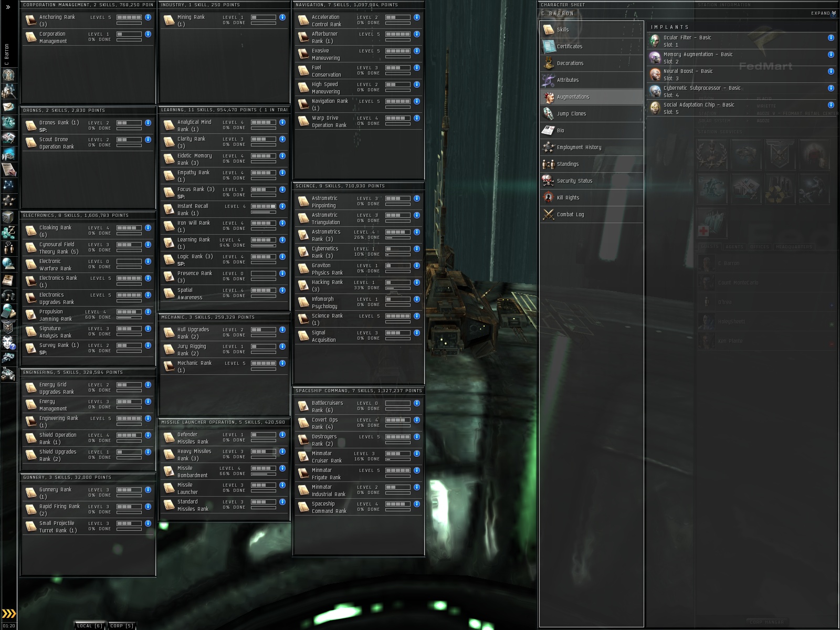This screenshot has height=630, width=840.
Task: Open the Journal book icon in the sidebar
Action: pos(8,279)
